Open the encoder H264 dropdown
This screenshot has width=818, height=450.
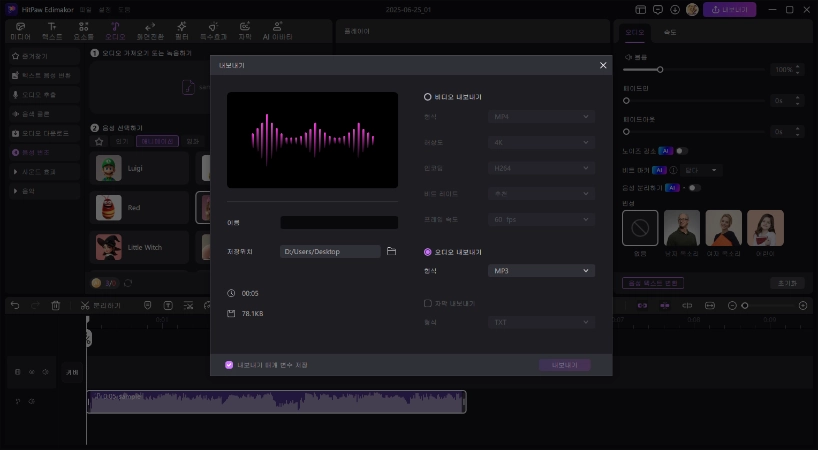coord(541,168)
